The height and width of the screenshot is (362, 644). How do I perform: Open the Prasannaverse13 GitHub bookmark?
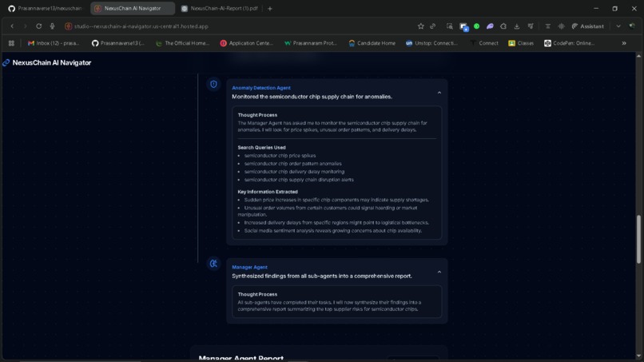[x=118, y=43]
